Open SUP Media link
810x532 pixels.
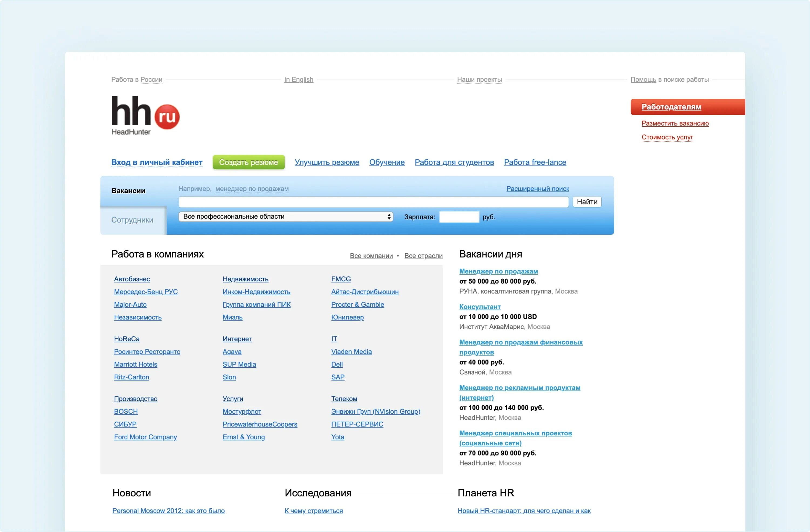239,365
